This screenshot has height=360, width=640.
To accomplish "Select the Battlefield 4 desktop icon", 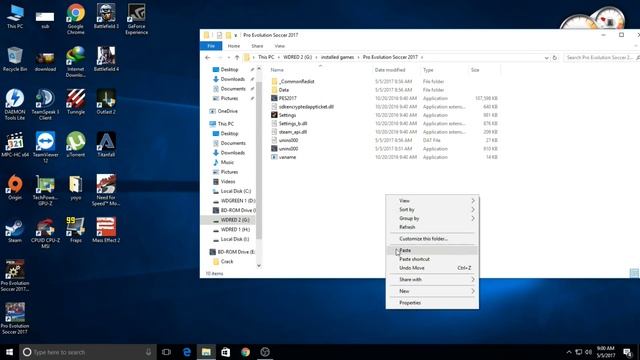I will (106, 59).
